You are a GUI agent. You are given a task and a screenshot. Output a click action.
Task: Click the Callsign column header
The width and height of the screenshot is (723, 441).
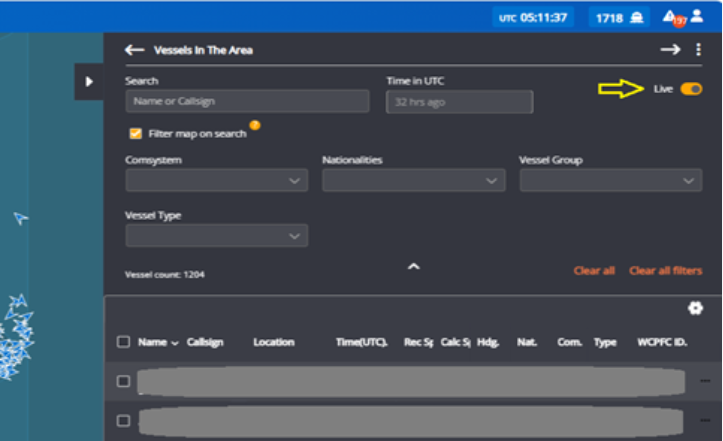[x=205, y=342]
